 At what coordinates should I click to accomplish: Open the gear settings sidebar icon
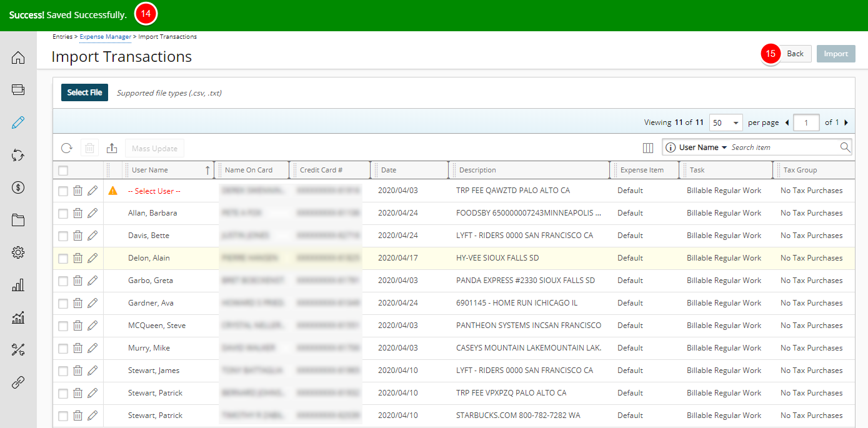coord(18,252)
